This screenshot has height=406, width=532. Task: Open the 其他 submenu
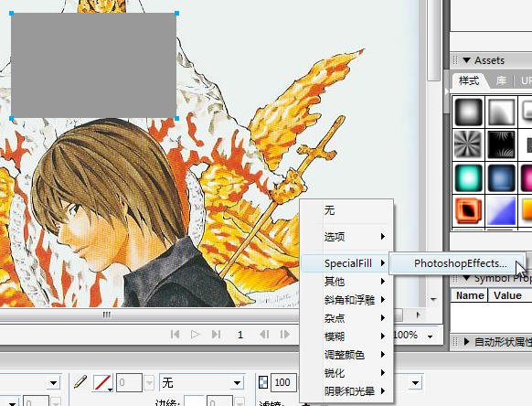[346, 282]
